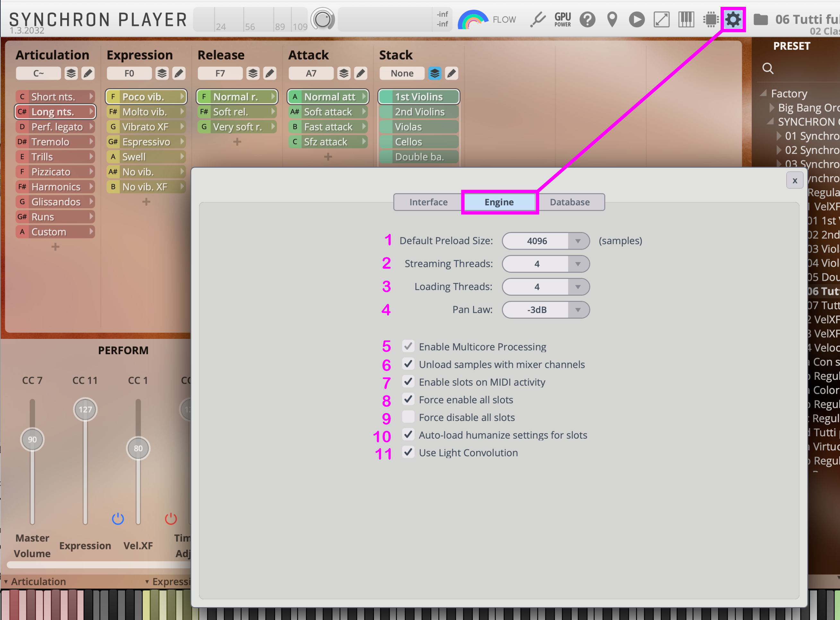This screenshot has width=840, height=620.
Task: Select Pizzicato articulation
Action: point(55,172)
